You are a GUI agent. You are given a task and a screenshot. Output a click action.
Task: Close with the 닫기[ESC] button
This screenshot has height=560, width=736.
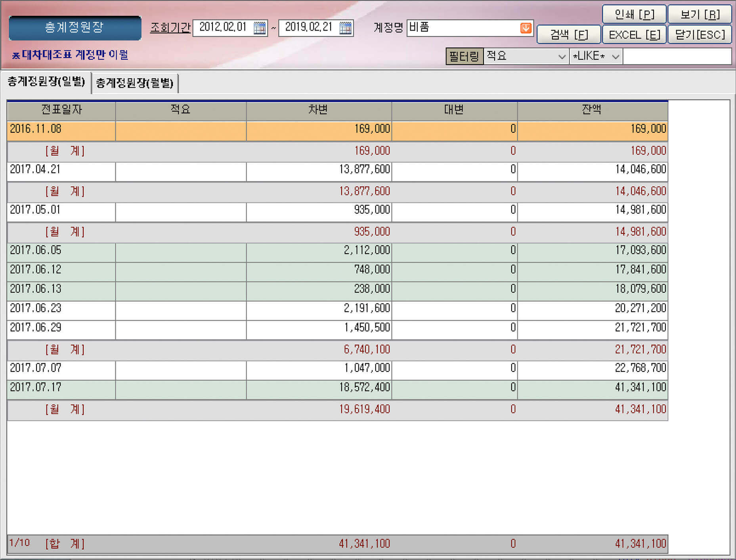[700, 35]
